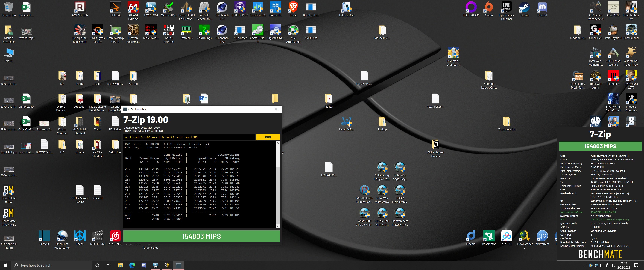Click the green 154803 MIPS result bar
644x270 pixels.
201,236
